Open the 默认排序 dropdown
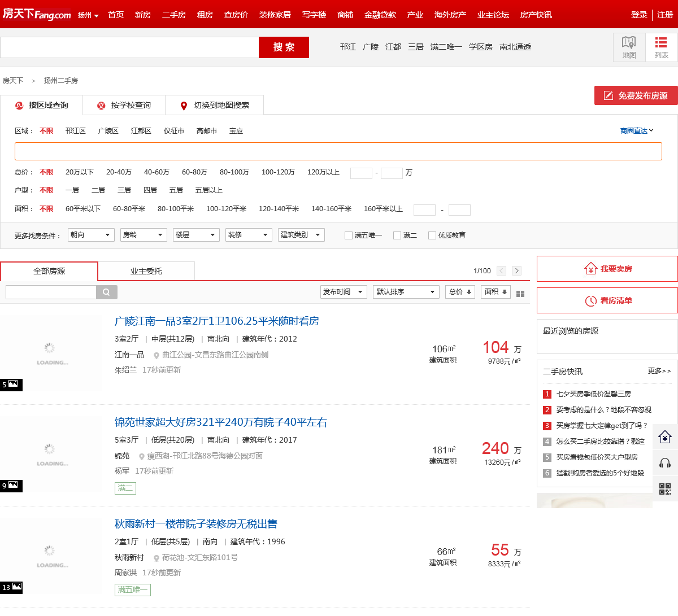The image size is (678, 616). pos(406,292)
